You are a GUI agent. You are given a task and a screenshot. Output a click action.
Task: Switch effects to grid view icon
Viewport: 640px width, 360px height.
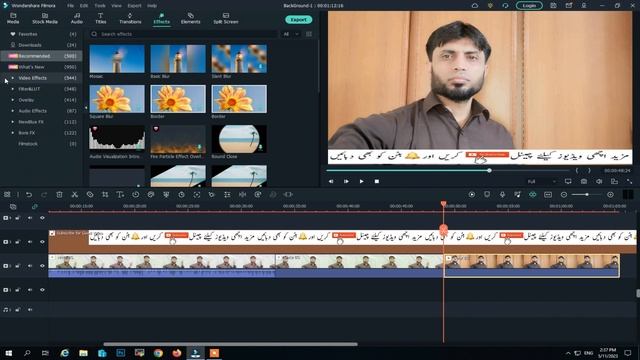pyautogui.click(x=309, y=34)
